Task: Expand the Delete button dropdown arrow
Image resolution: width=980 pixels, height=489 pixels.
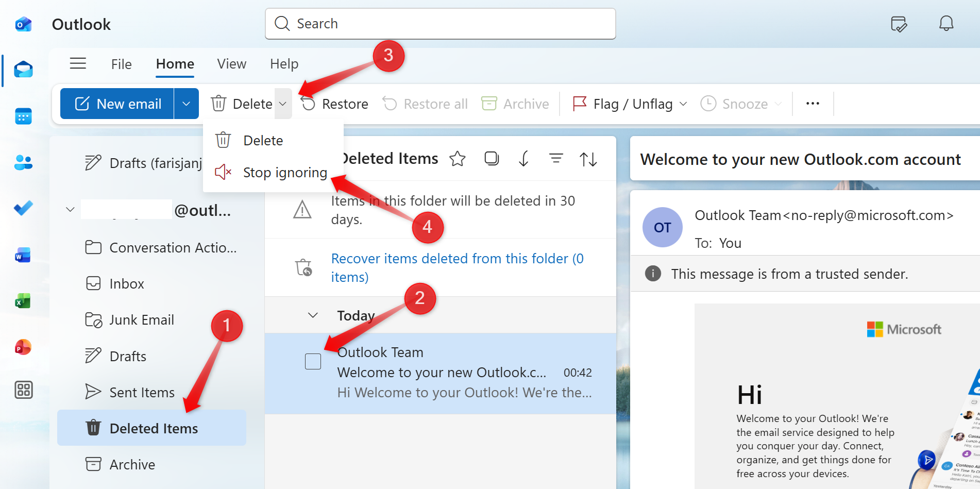Action: pyautogui.click(x=283, y=103)
